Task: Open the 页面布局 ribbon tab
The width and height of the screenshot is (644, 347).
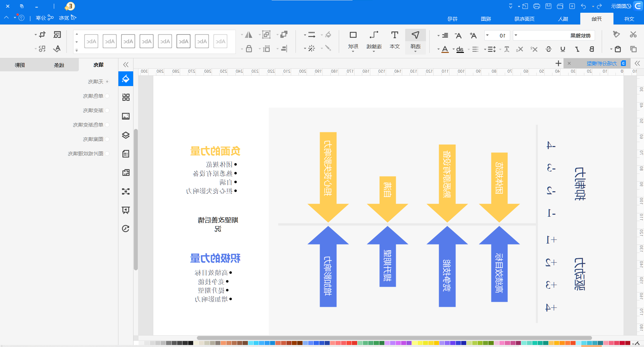Action: (525, 19)
